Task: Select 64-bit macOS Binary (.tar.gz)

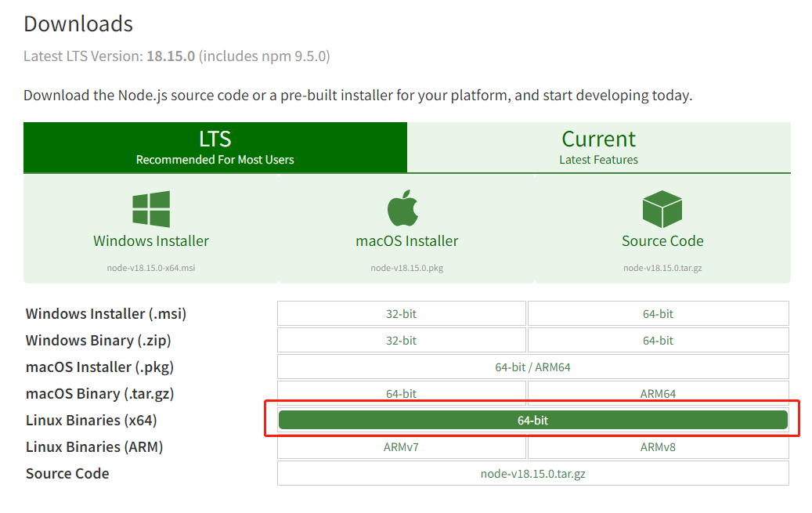Action: click(401, 393)
